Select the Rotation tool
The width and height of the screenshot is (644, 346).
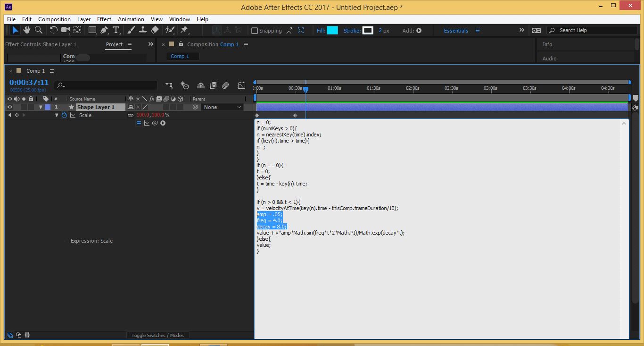(x=54, y=30)
